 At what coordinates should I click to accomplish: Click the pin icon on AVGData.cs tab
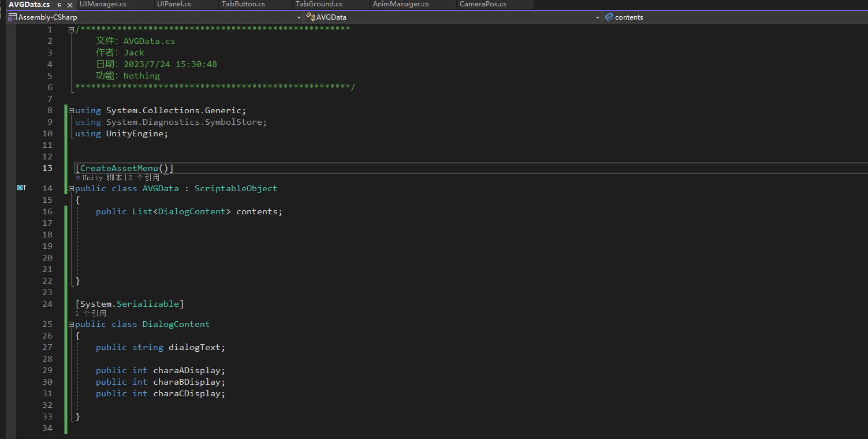(x=59, y=5)
